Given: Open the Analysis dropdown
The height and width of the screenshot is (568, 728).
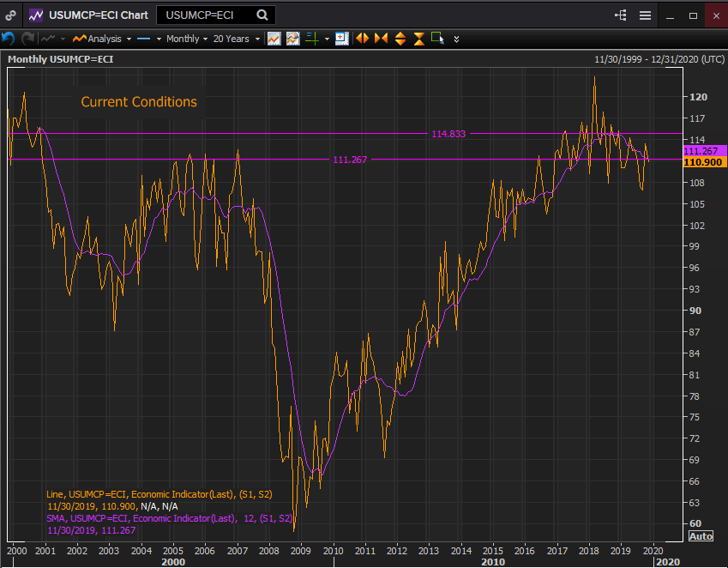Looking at the screenshot, I should pos(102,39).
